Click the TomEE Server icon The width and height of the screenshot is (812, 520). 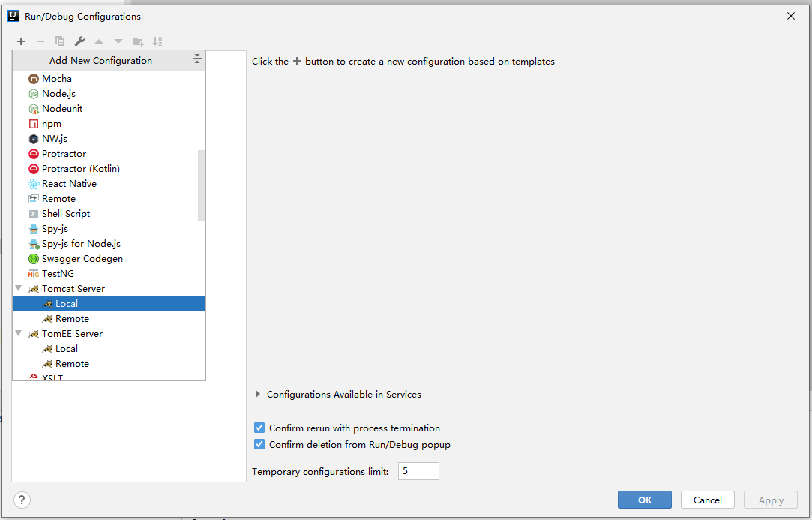point(34,335)
